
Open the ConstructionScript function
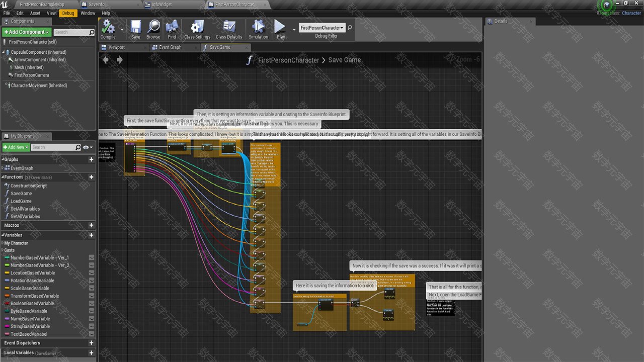coord(29,186)
